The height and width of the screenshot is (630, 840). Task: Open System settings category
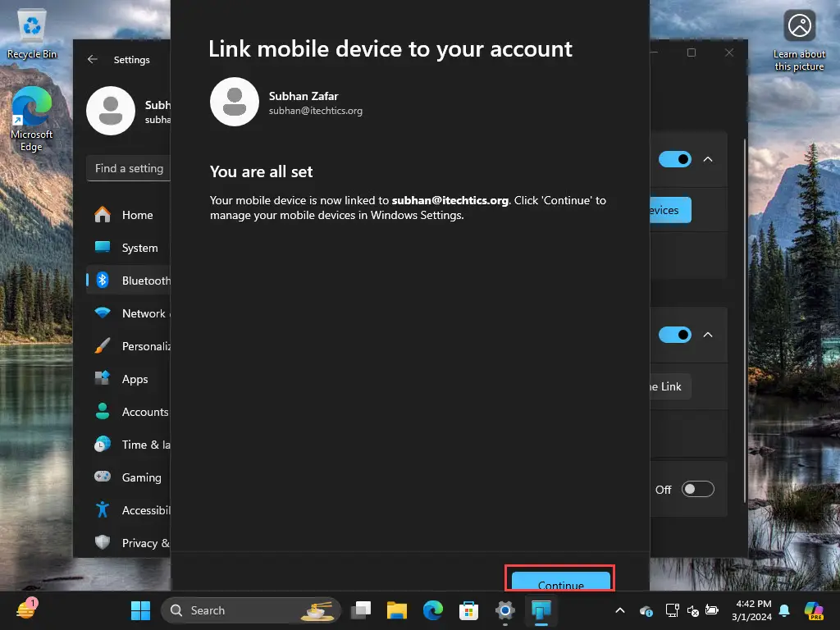click(129, 248)
